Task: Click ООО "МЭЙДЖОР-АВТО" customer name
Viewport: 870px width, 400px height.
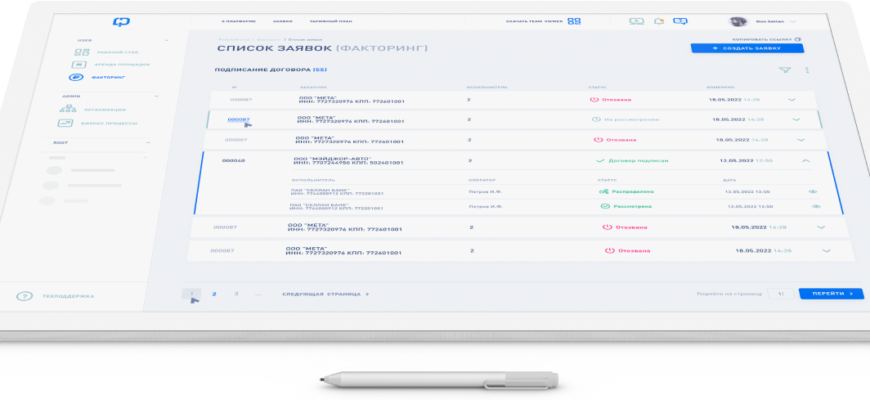Action: (x=332, y=159)
